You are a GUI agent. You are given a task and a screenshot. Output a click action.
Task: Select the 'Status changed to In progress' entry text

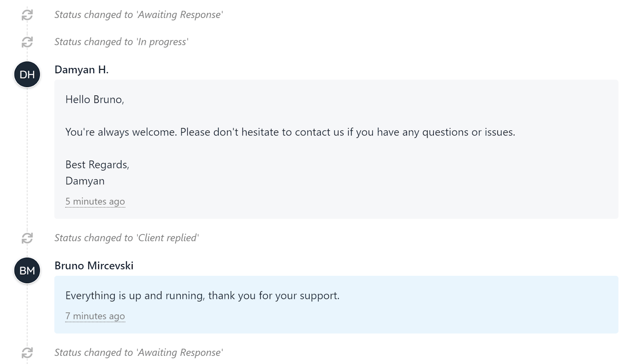pyautogui.click(x=121, y=42)
